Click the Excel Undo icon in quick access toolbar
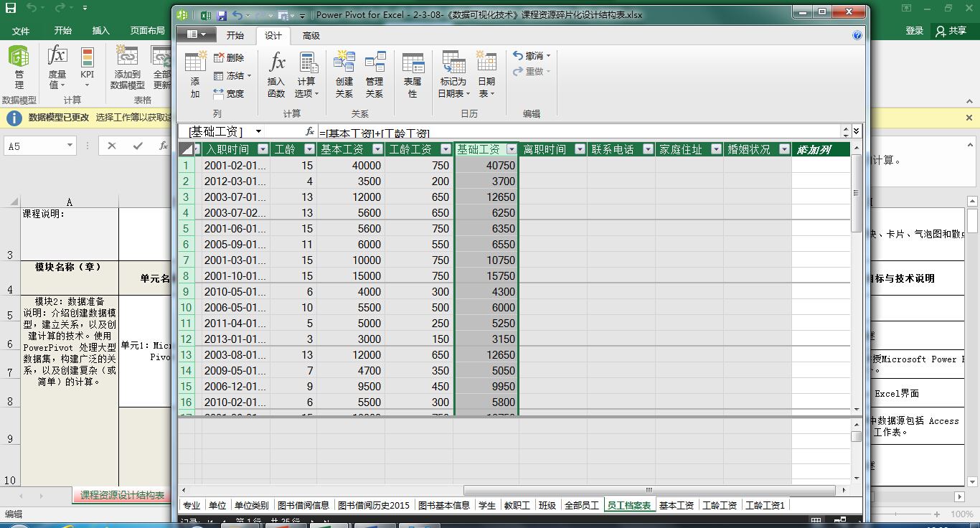This screenshot has width=980, height=528. pyautogui.click(x=32, y=9)
